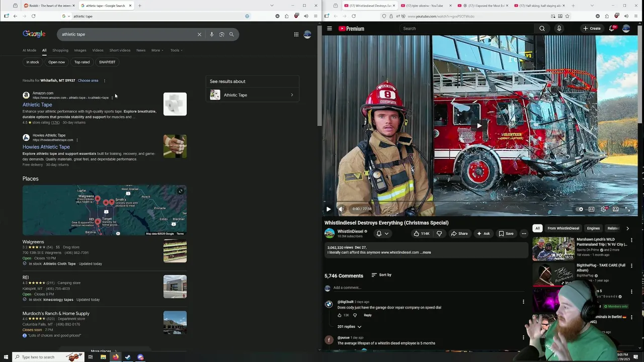Bookmark the YouTube page with the star
The width and height of the screenshot is (644, 362).
tap(567, 16)
